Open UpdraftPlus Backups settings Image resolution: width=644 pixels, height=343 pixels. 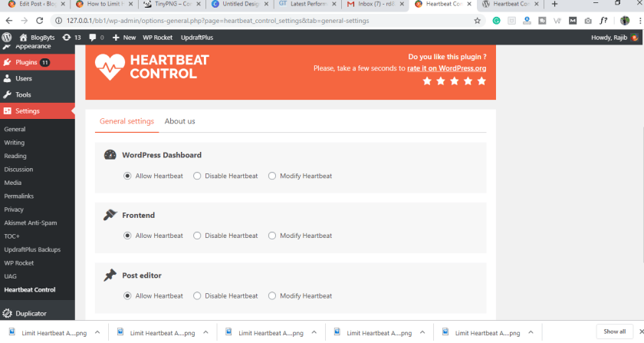coord(32,249)
